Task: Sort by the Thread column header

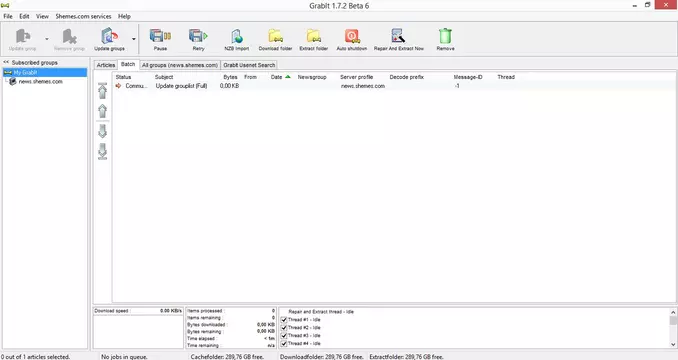Action: click(506, 77)
